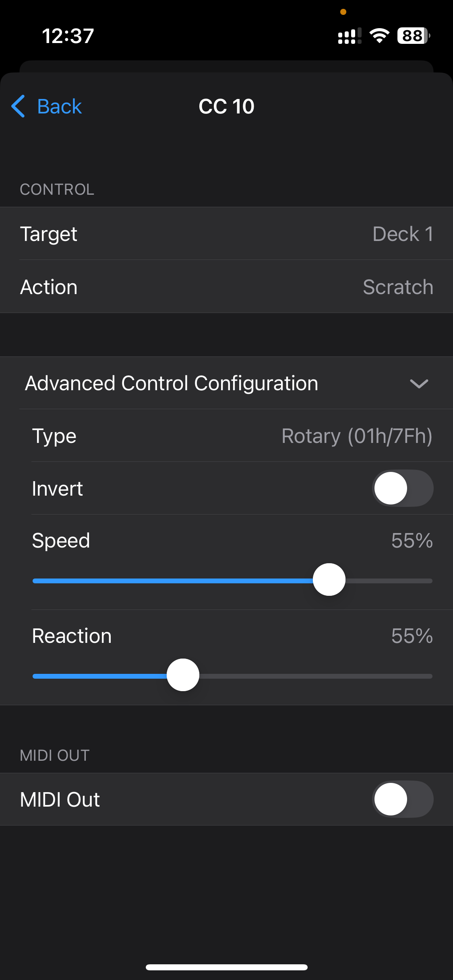Go Back to previous screen
The width and height of the screenshot is (453, 980).
coord(59,106)
